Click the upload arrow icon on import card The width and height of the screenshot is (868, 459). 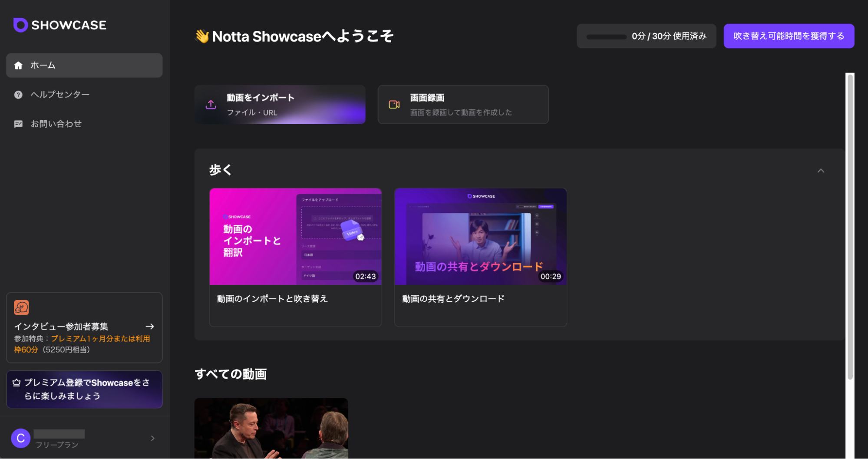pos(211,105)
